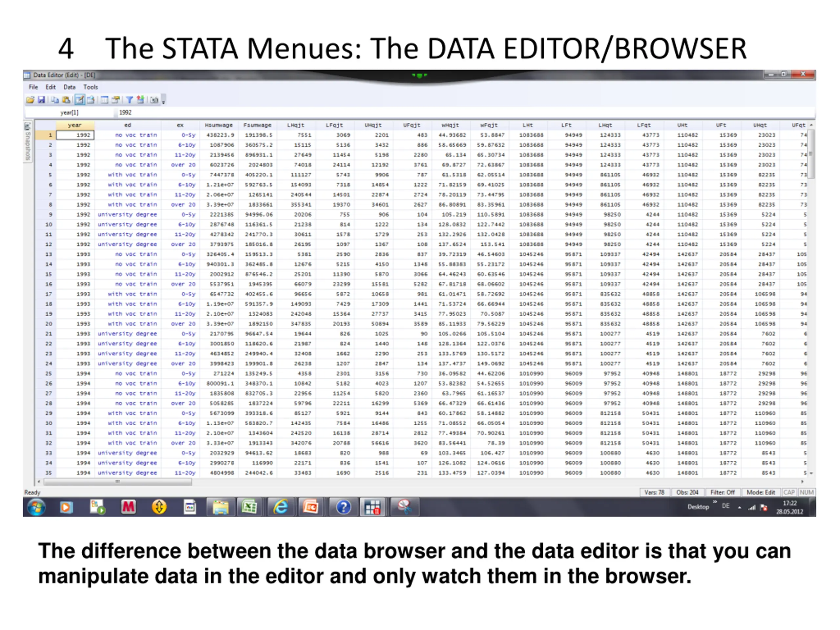Switch to Edit mode via pencil icon
Viewport: 840px width, 630px height.
79,100
